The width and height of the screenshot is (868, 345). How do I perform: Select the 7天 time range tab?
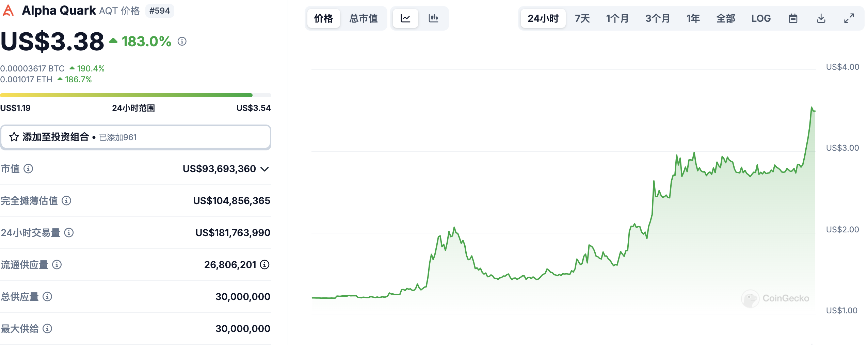pyautogui.click(x=582, y=18)
